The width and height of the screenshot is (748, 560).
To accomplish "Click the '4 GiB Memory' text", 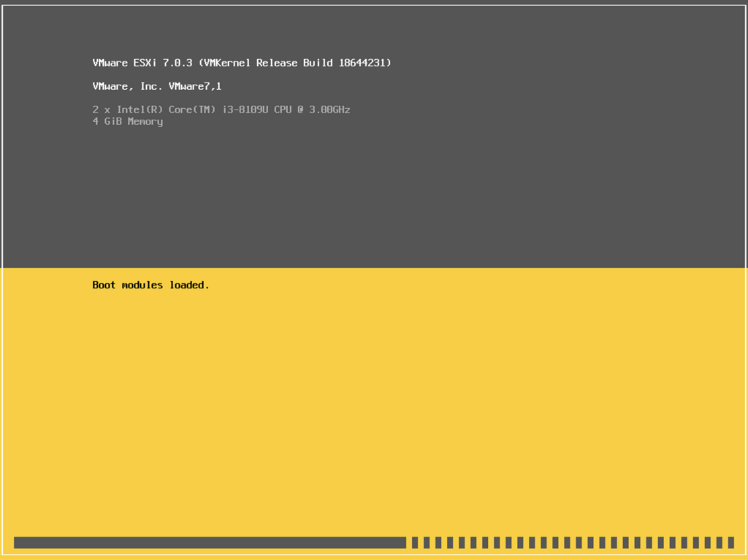I will [128, 122].
